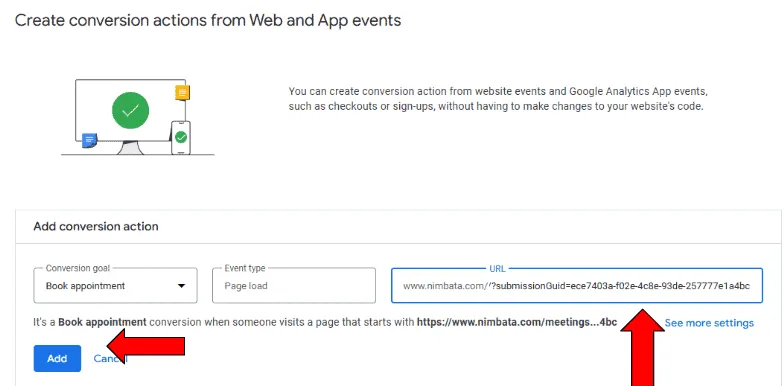Click the Cancel link
Image resolution: width=784 pixels, height=386 pixels.
(110, 358)
